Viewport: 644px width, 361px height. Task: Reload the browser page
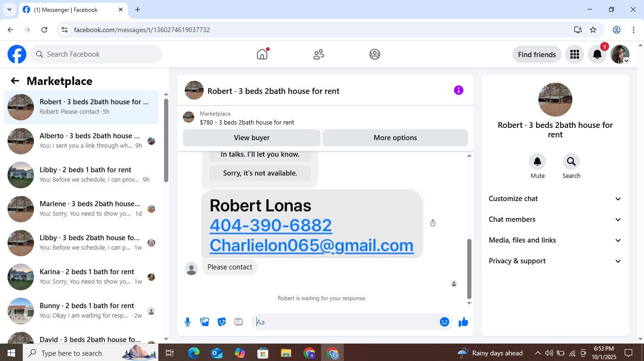point(44,30)
